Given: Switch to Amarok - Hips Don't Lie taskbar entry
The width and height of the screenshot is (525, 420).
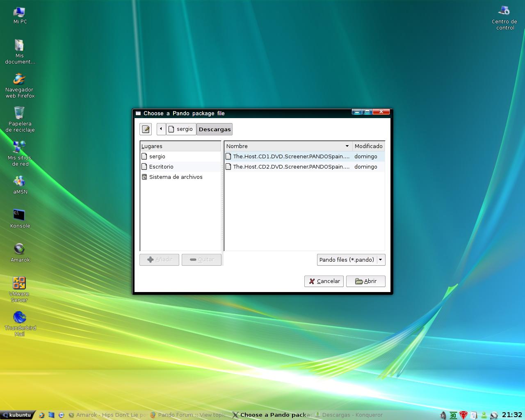Looking at the screenshot, I should tap(108, 415).
